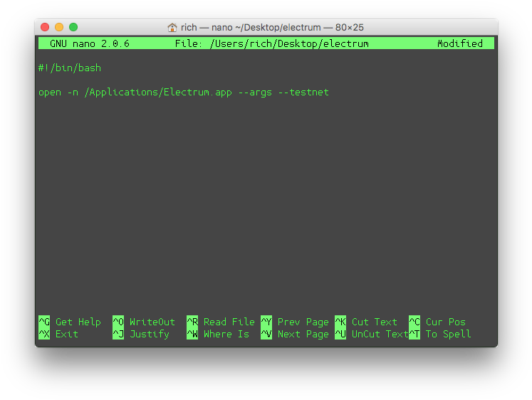The width and height of the screenshot is (532, 400).
Task: Click /Applications/Electrum.app path text
Action: [158, 93]
